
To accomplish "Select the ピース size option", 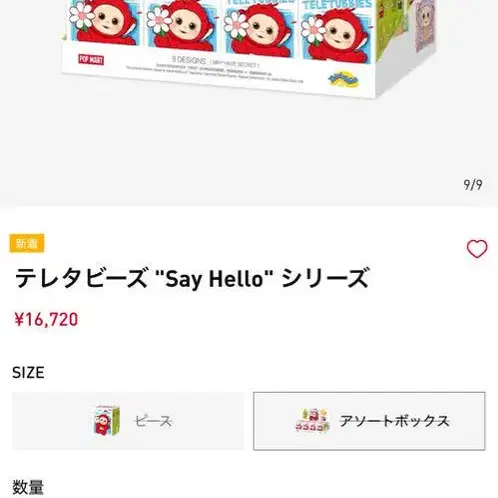I will pyautogui.click(x=128, y=421).
